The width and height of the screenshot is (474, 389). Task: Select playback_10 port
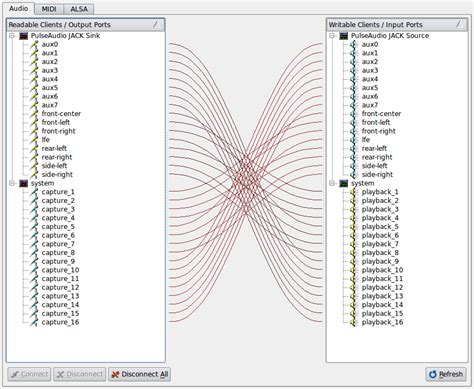[x=382, y=270]
